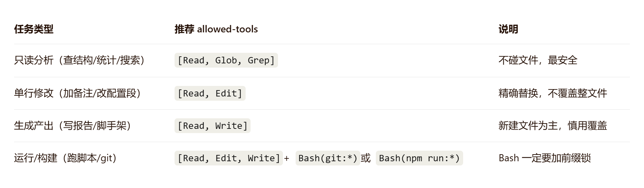
Task: Click the word allowed-tools in header
Action: pos(227,29)
